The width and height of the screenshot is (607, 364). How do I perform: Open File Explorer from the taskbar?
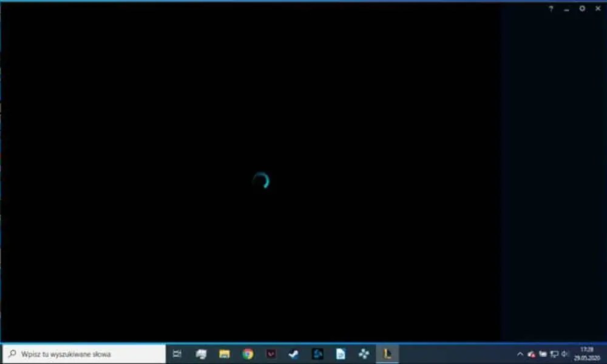coord(225,354)
